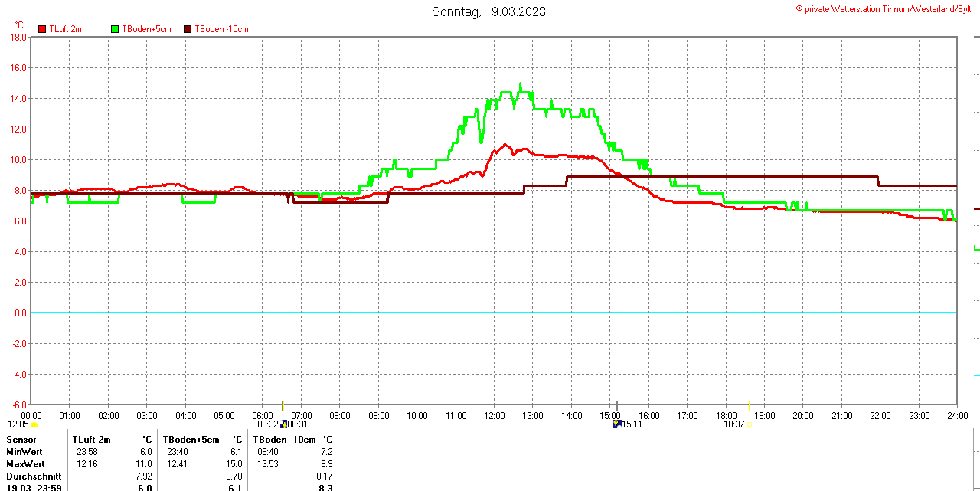Viewport: 980px width, 491px height.
Task: Click the yellow sunrise marker on the time axis
Action: tap(283, 406)
